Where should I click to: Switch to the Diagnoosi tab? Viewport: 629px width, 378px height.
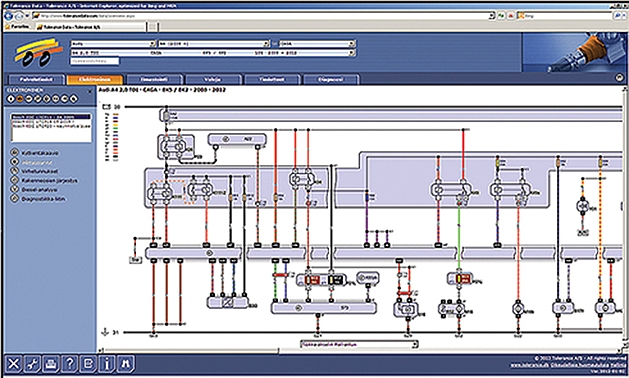[x=331, y=79]
